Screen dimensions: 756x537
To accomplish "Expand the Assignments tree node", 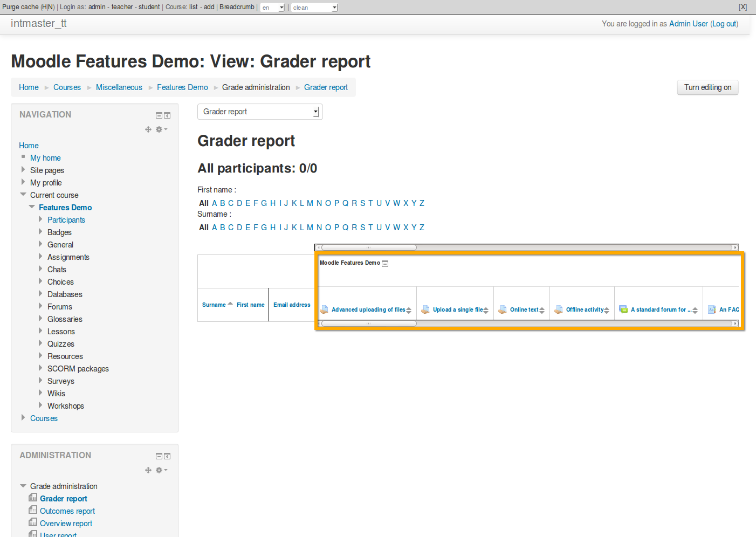I will click(40, 257).
